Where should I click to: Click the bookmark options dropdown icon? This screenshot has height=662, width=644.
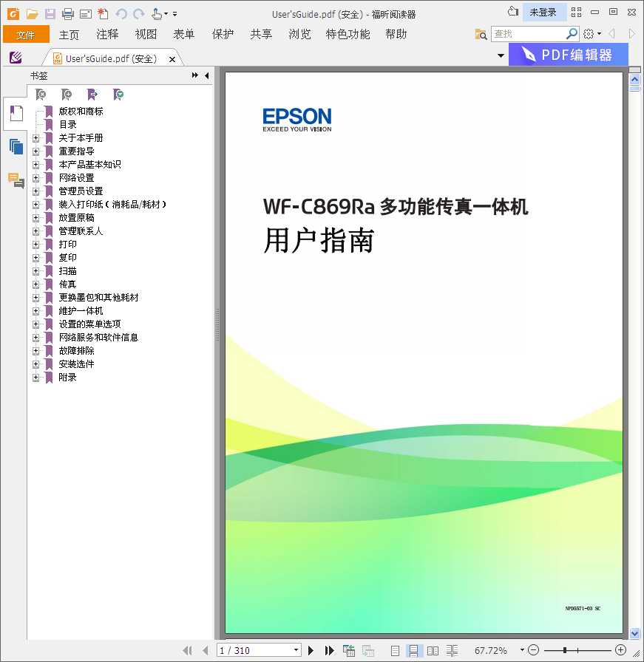118,95
